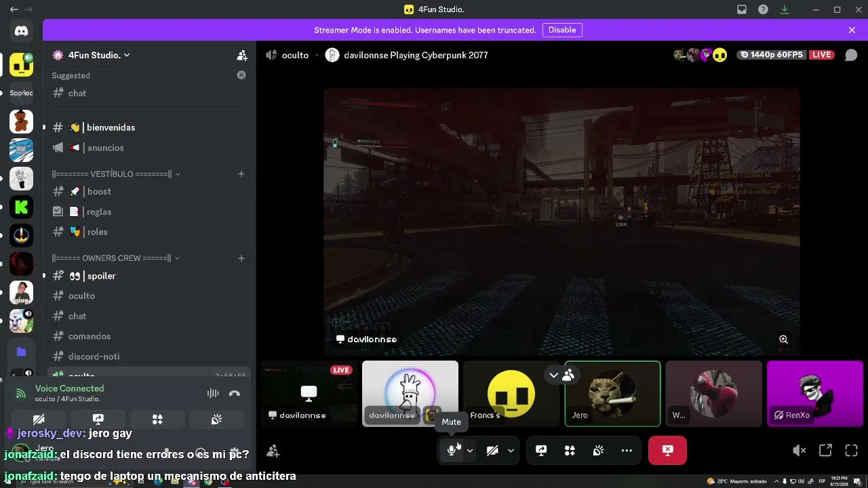868x488 pixels.
Task: Open the Windows notification center icon
Action: [857, 481]
